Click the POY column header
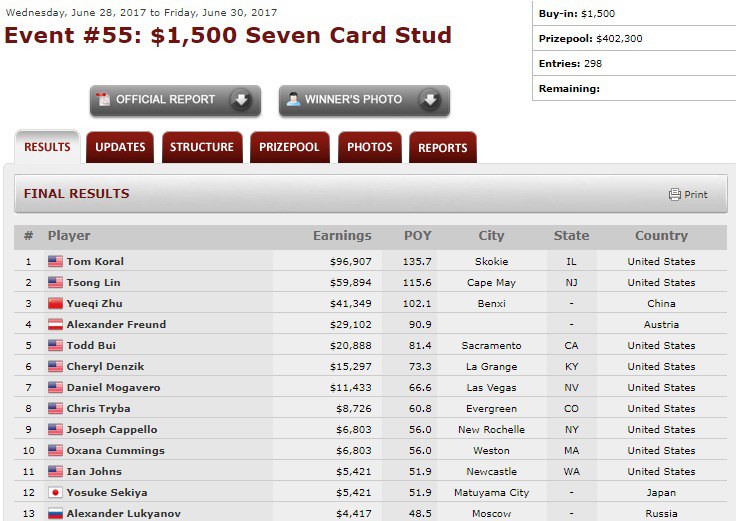The image size is (736, 521). (x=417, y=236)
